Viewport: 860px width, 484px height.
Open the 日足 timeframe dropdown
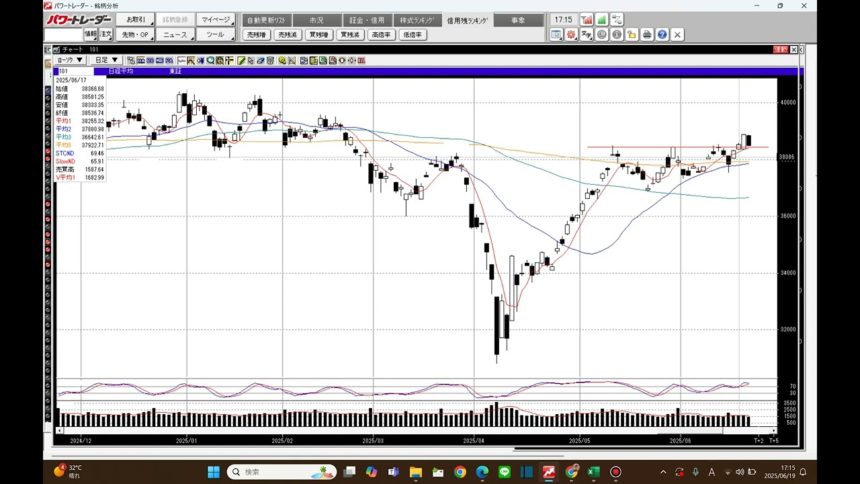[107, 60]
